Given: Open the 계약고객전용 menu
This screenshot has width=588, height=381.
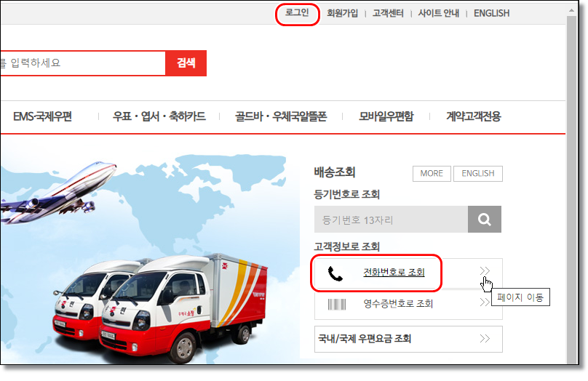Looking at the screenshot, I should click(473, 116).
